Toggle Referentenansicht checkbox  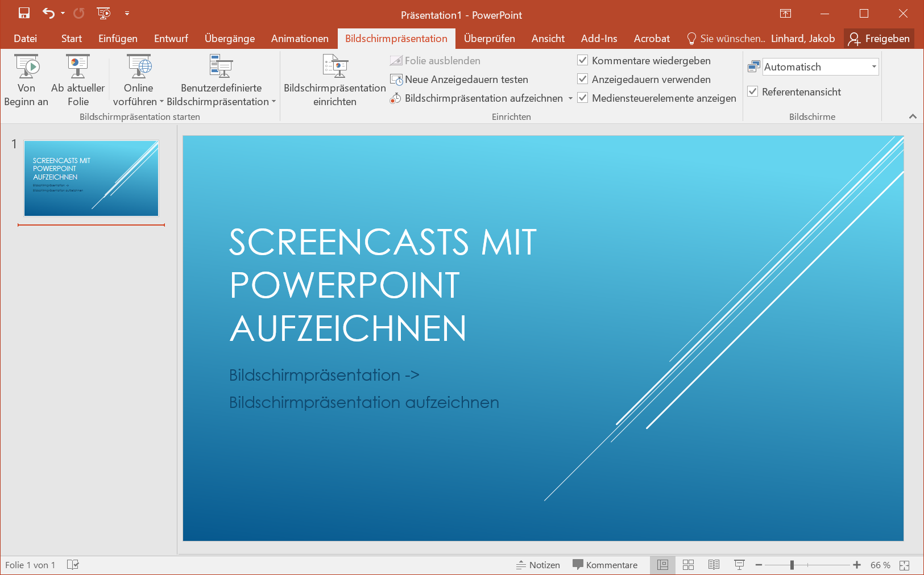point(752,91)
